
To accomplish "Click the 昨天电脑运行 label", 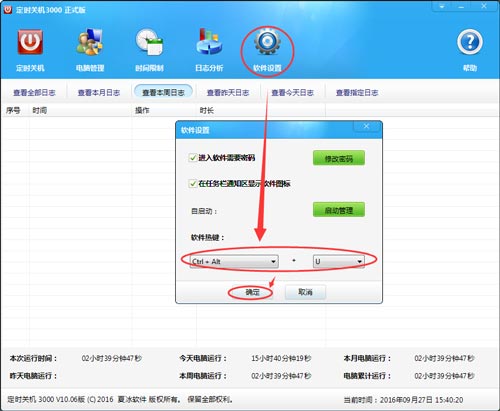I will [33, 376].
